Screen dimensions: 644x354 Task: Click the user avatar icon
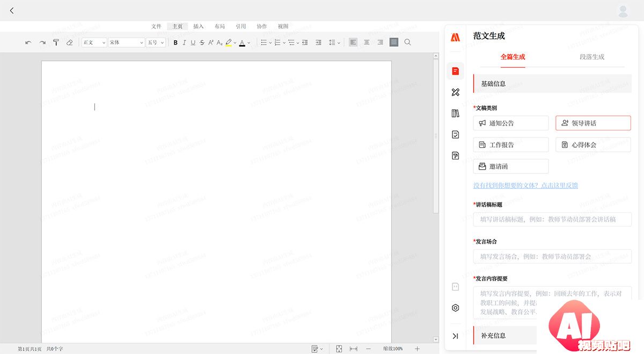click(623, 11)
